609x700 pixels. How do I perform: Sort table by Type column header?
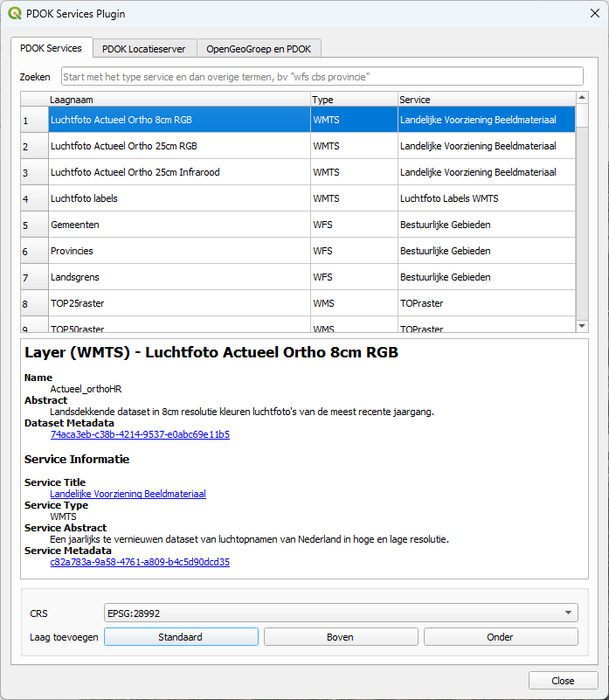tap(354, 100)
